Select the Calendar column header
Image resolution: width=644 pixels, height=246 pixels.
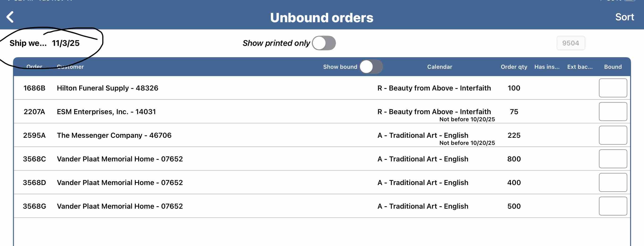(439, 67)
